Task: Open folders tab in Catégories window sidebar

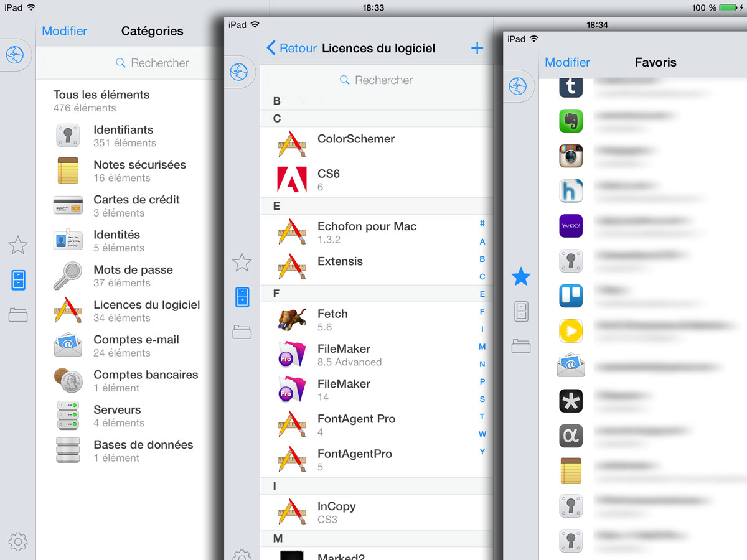Action: click(x=18, y=315)
